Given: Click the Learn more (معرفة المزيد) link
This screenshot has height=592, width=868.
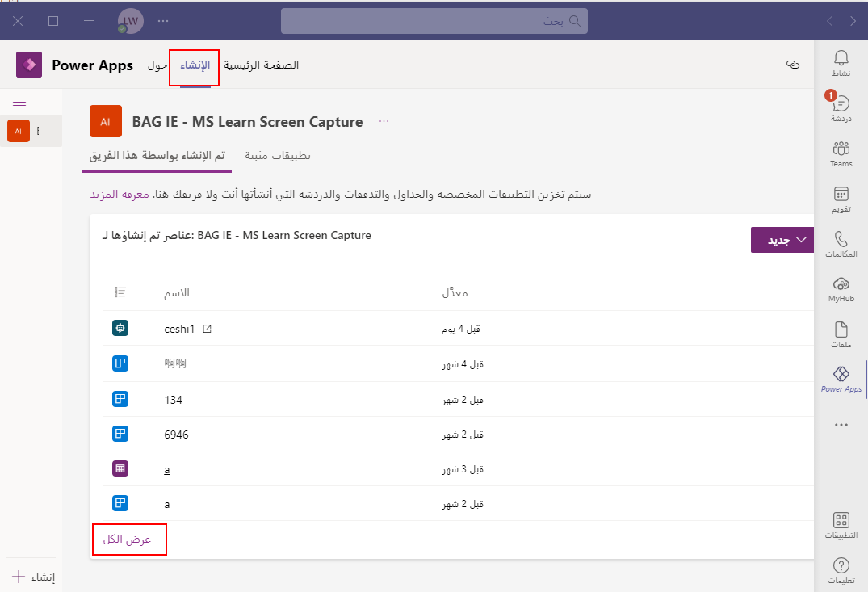Looking at the screenshot, I should coord(120,195).
